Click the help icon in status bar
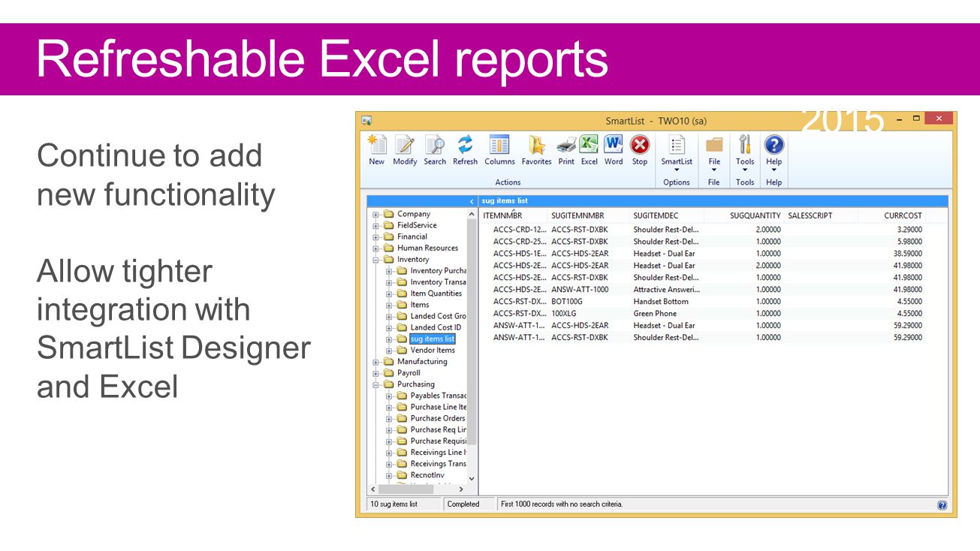980x551 pixels. point(942,505)
